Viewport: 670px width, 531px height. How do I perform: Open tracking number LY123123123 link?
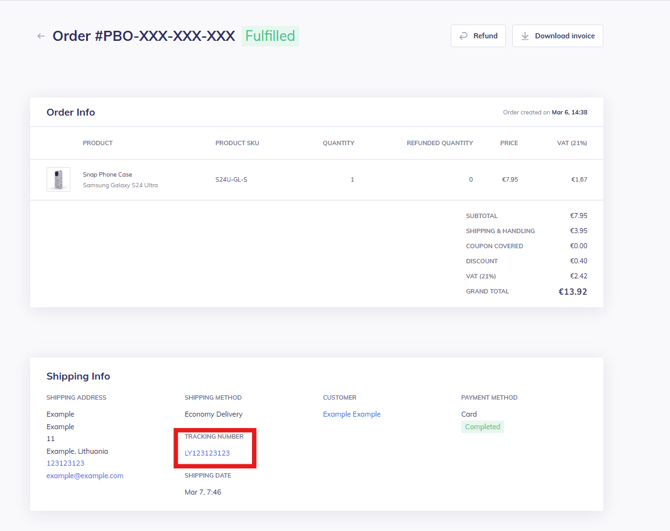point(207,453)
